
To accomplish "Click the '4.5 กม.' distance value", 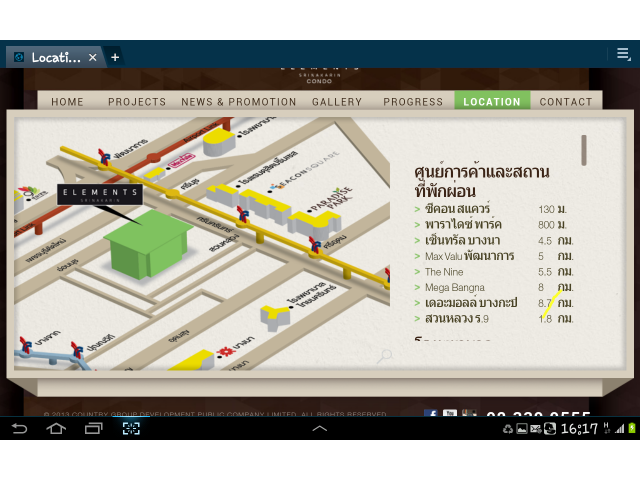I will click(x=556, y=241).
